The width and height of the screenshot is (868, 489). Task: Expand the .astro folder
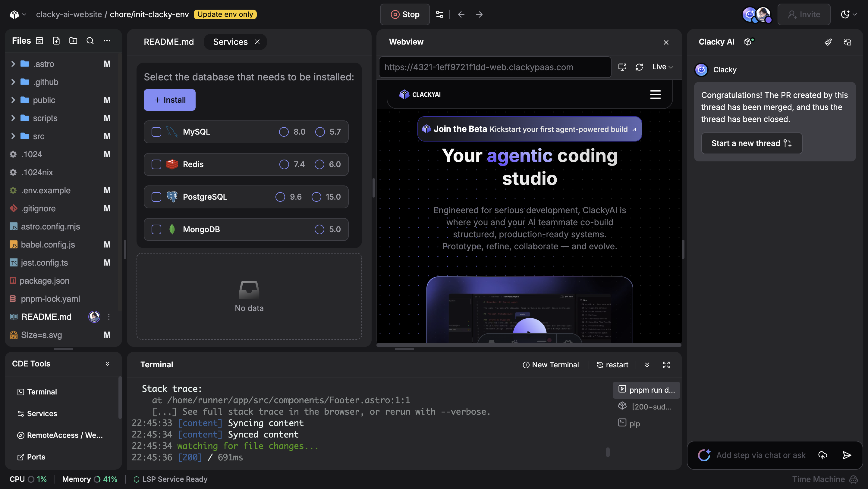(13, 64)
